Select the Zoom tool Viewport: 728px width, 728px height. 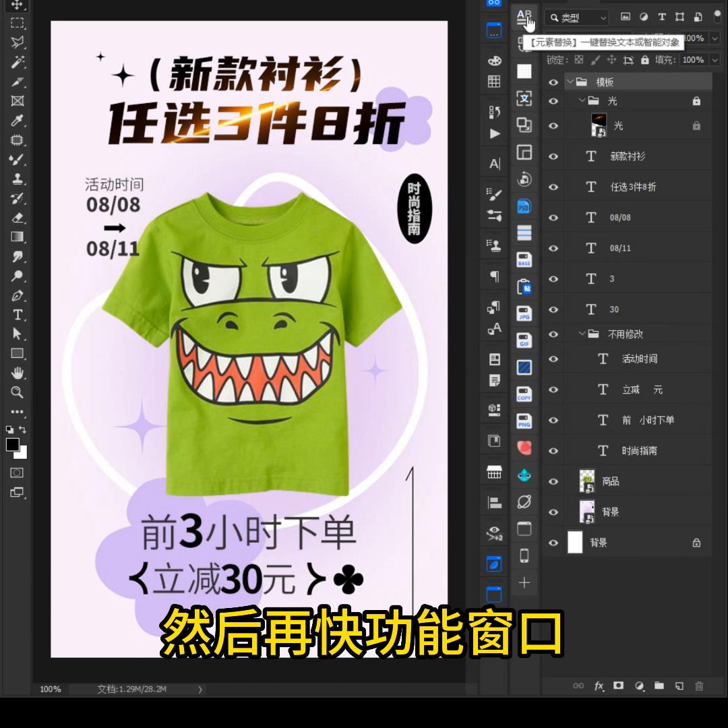point(18,392)
